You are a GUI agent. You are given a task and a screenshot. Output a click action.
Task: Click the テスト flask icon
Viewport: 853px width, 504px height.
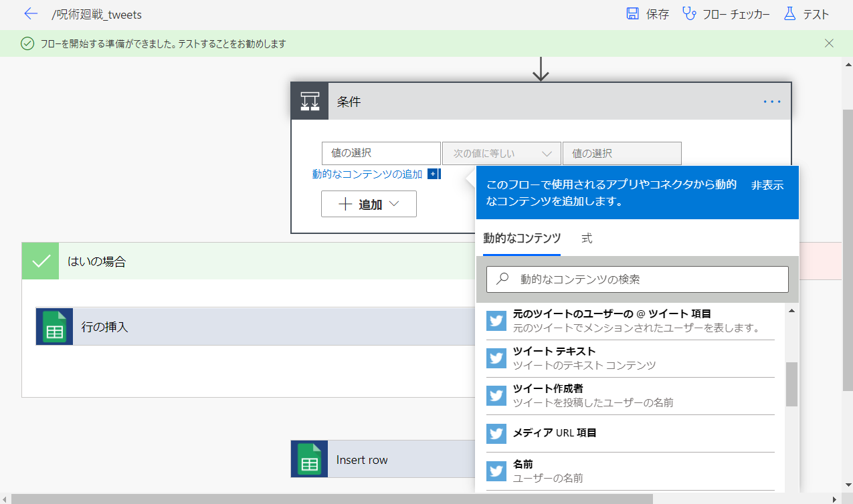click(789, 14)
